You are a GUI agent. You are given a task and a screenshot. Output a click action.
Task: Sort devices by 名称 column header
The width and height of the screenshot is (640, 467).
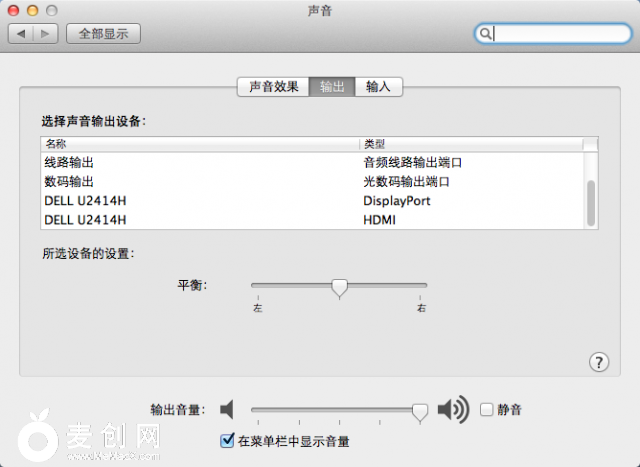[200, 144]
